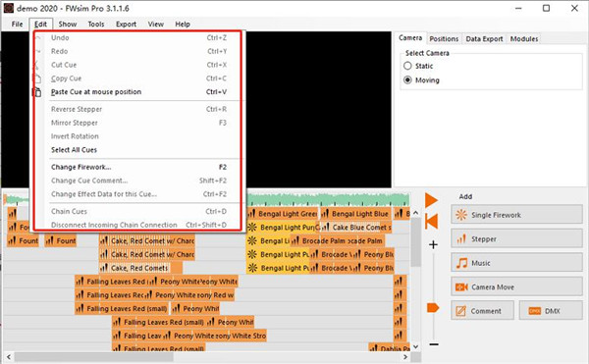The height and width of the screenshot is (364, 589).
Task: Click the copy page icon in Edit menu
Action: tap(37, 78)
